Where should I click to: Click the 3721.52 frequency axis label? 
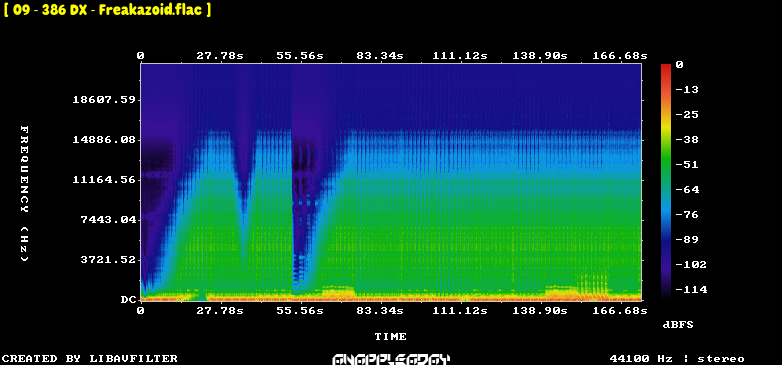pos(108,259)
